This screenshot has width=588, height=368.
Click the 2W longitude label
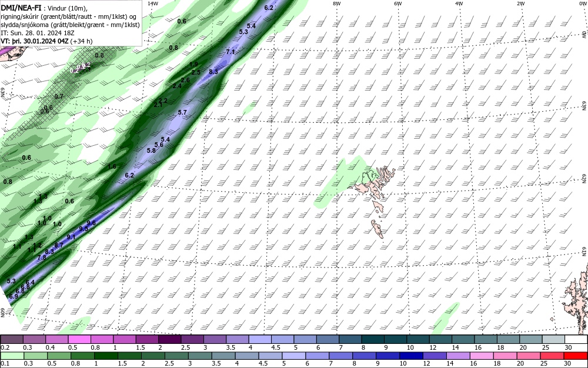pos(520,4)
